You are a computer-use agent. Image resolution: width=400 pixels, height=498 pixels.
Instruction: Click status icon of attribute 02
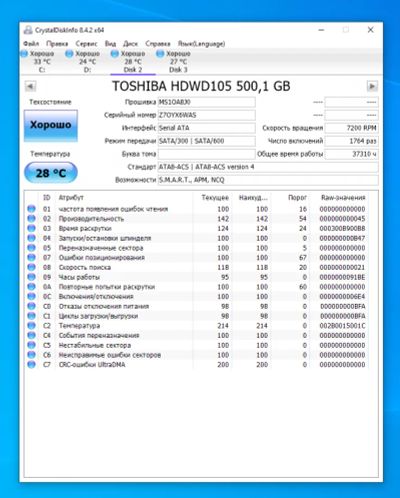pyautogui.click(x=31, y=219)
